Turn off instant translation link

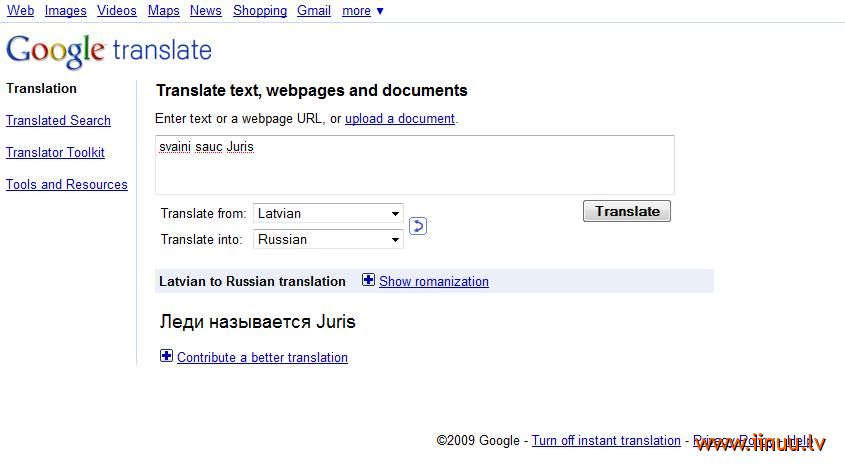pos(606,440)
